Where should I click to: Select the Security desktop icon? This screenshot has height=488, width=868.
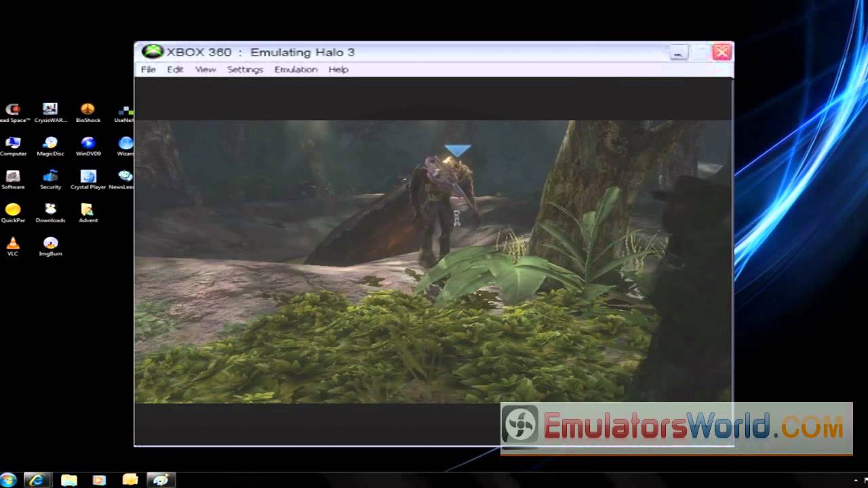(50, 179)
